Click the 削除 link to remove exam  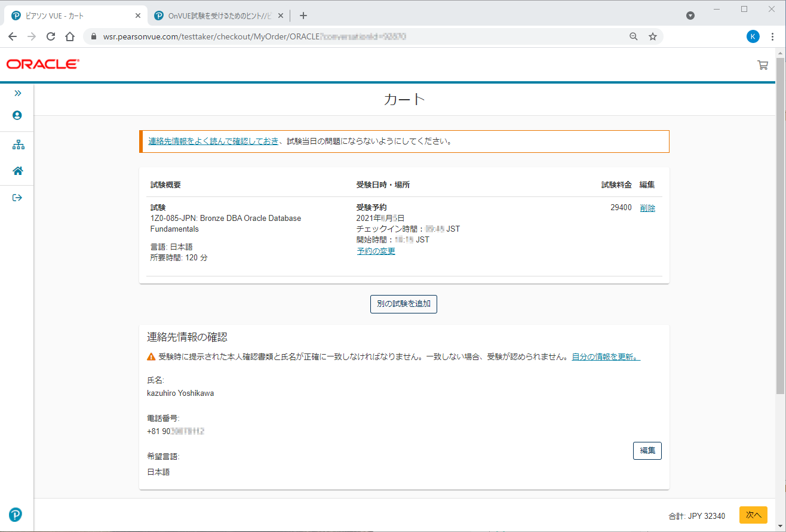click(x=647, y=208)
